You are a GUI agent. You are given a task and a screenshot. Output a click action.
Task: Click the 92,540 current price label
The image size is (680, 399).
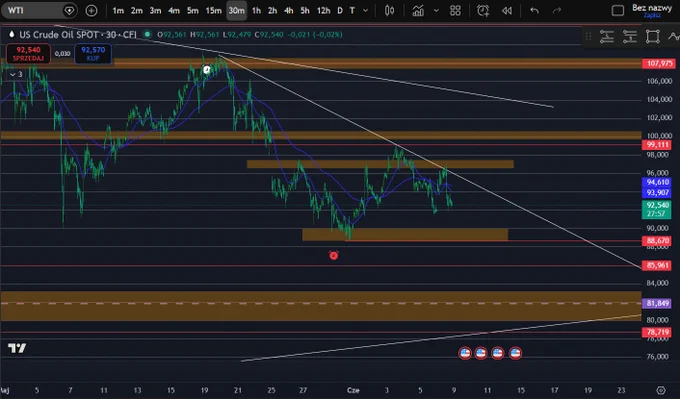pos(657,209)
